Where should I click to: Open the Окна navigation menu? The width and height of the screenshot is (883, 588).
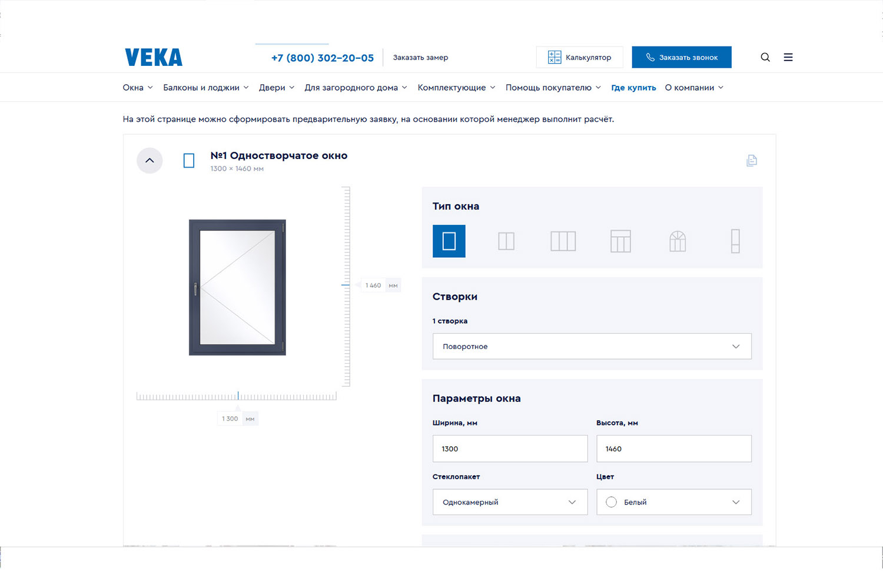click(137, 88)
